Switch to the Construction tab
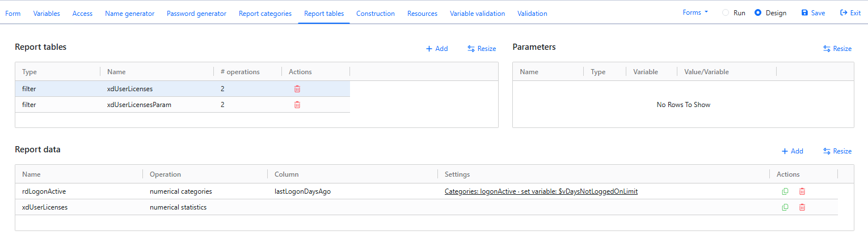This screenshot has width=868, height=252. (x=376, y=14)
